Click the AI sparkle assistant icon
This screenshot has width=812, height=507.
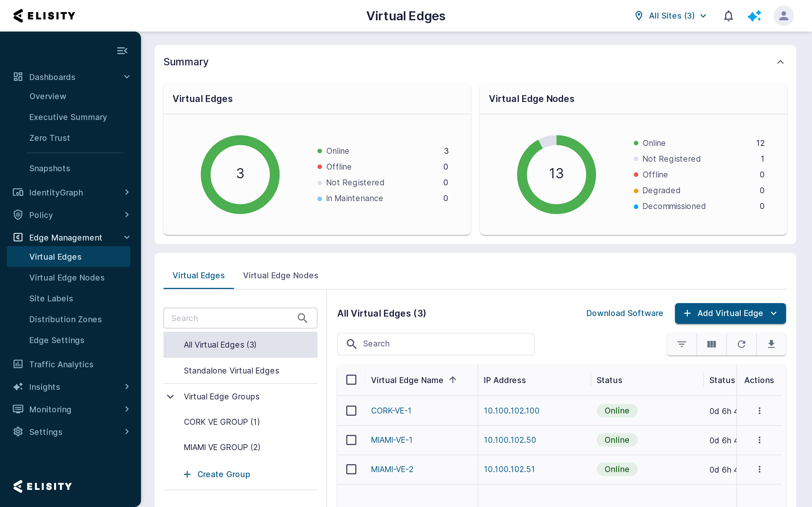[754, 16]
